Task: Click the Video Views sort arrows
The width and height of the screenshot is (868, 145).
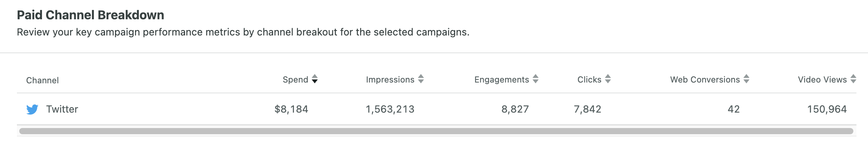Action: pyautogui.click(x=853, y=79)
